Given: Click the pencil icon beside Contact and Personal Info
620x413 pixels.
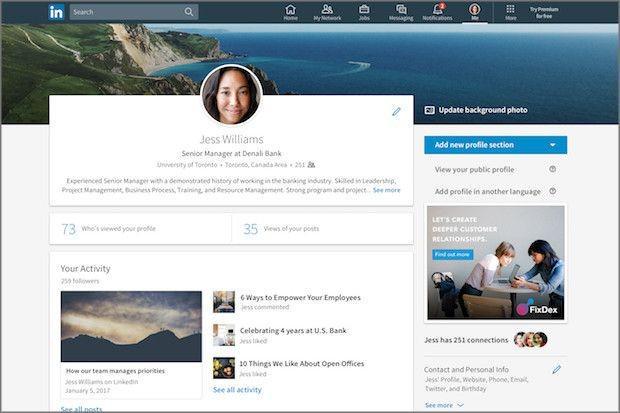Looking at the screenshot, I should tap(556, 369).
